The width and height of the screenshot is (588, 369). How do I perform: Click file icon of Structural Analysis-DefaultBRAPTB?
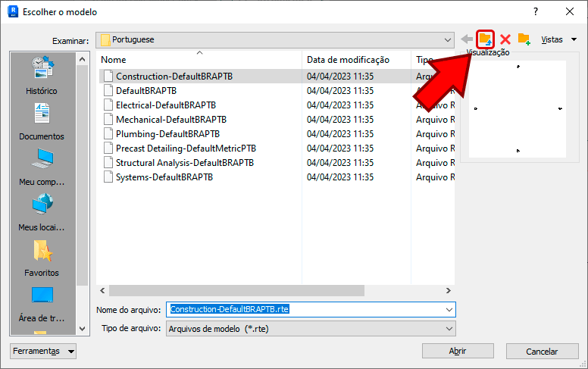point(108,162)
